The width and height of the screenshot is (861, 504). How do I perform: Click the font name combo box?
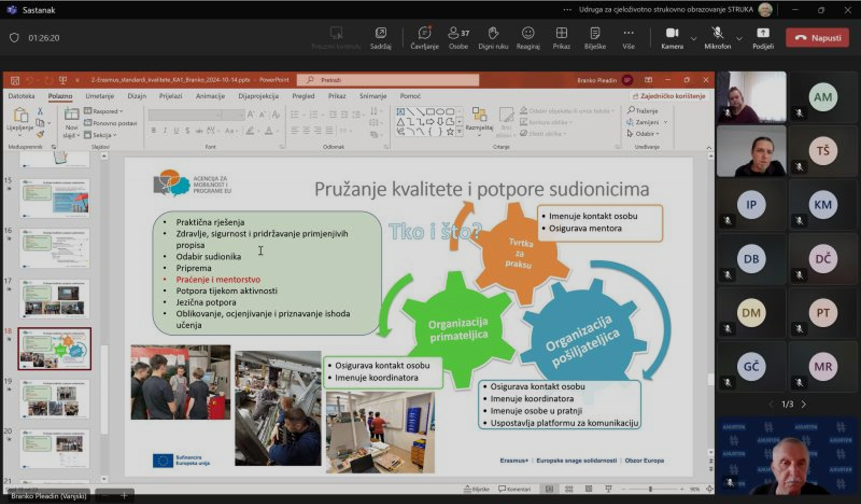(185, 115)
